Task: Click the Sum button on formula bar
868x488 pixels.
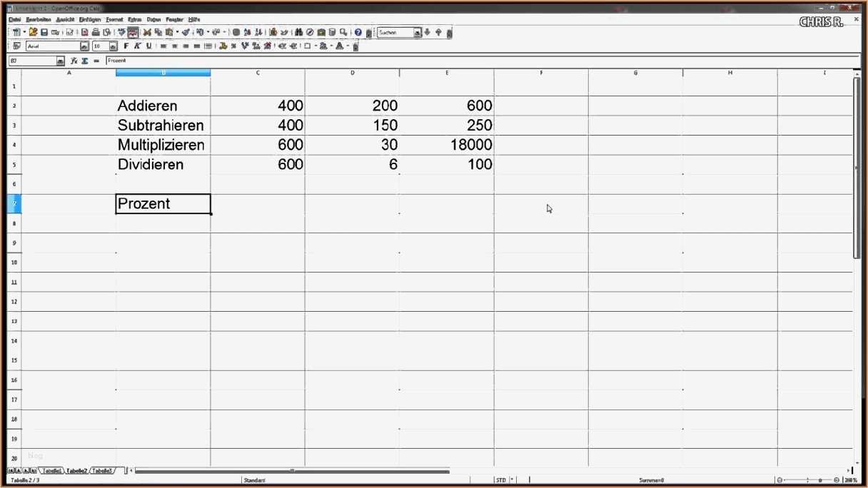Action: pos(85,61)
